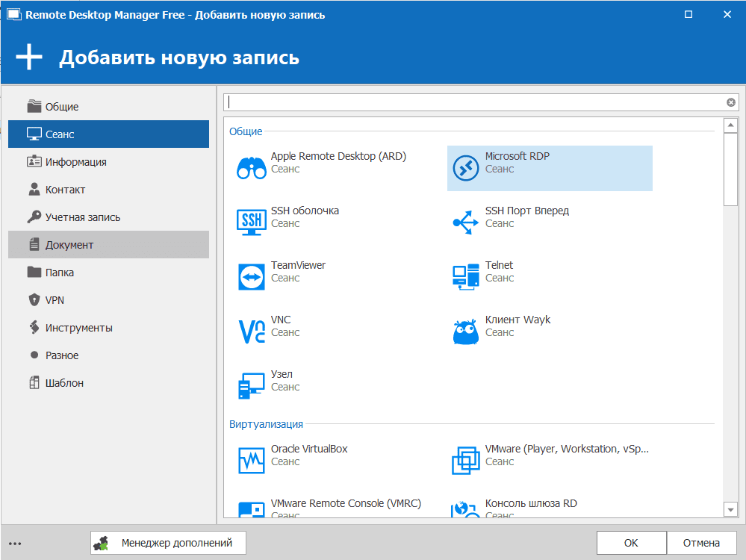Select the Apple Remote Desktop binoculars icon
Viewport: 746px width, 560px height.
tap(251, 168)
